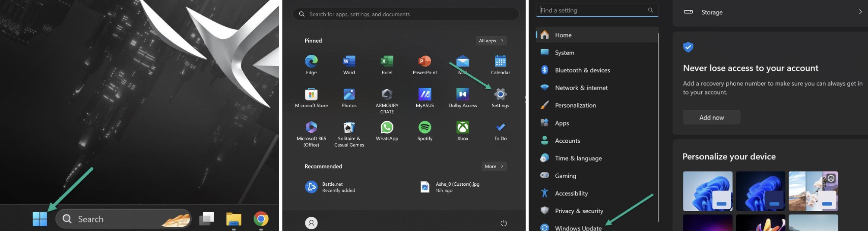Open the pinned Edge app
The height and width of the screenshot is (231, 868).
[311, 65]
